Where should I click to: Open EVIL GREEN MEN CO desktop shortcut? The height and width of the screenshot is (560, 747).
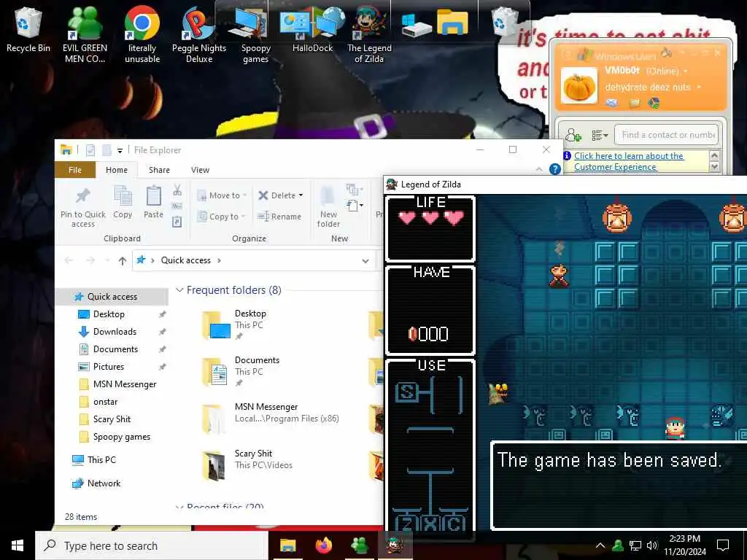(85, 34)
